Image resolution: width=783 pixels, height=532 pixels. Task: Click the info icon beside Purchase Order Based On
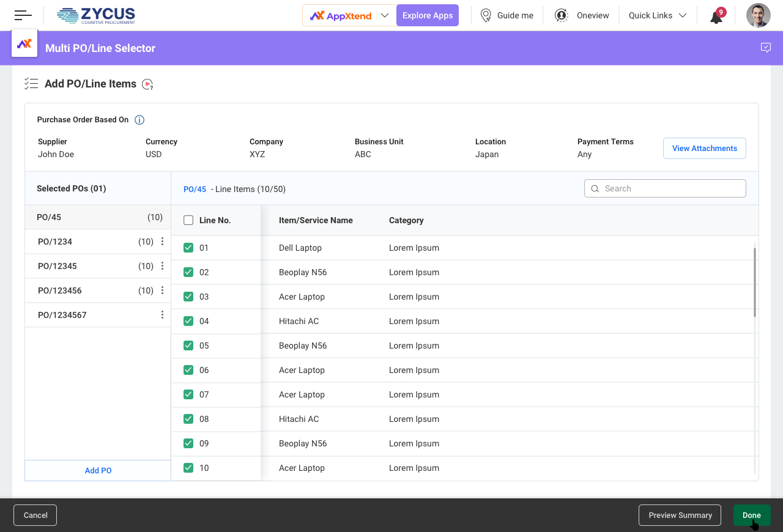139,120
